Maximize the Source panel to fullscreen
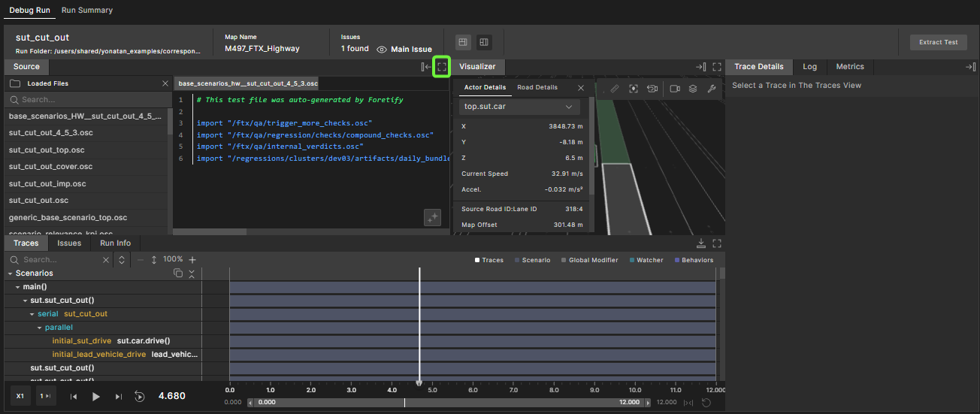The width and height of the screenshot is (980, 414). 442,67
